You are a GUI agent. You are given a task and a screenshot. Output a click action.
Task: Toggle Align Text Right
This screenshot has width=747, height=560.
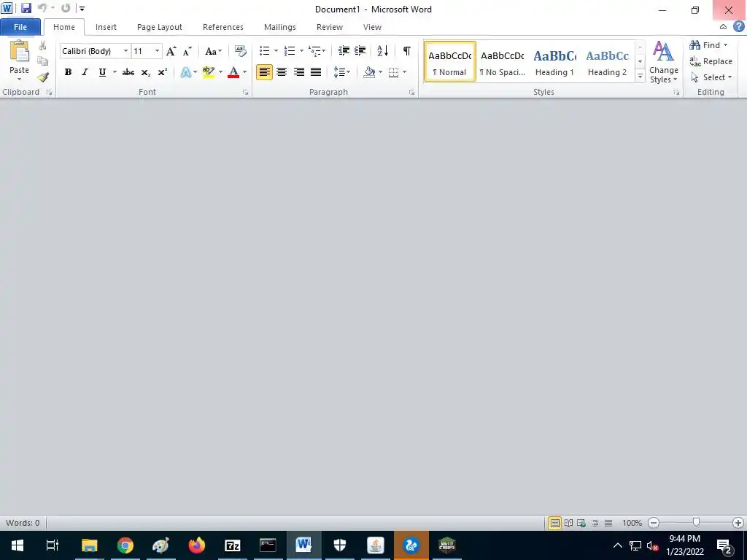click(x=298, y=72)
